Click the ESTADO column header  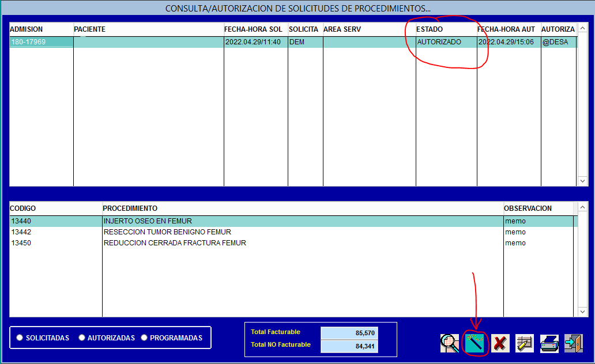pos(446,29)
